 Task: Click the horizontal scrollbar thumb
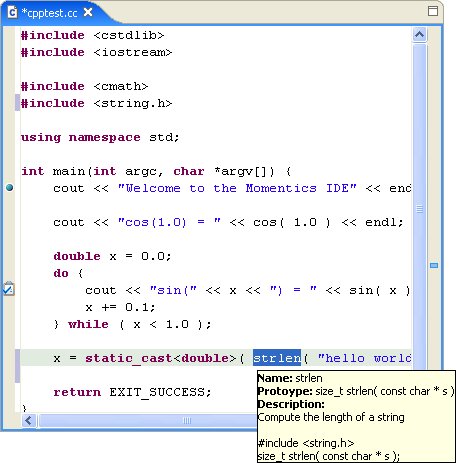[x=148, y=421]
